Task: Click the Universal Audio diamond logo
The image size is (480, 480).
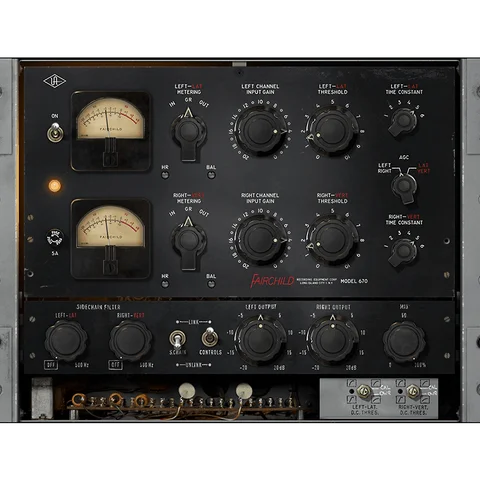Action: (54, 82)
